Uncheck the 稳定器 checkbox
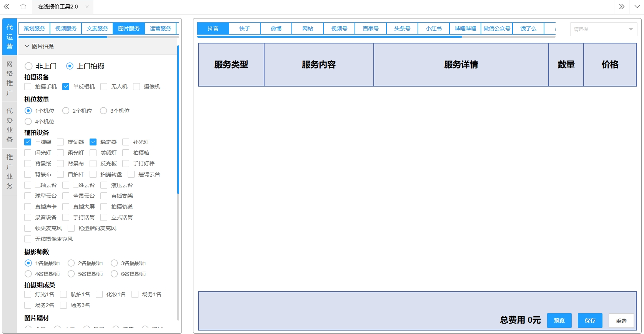The width and height of the screenshot is (644, 334). tap(93, 142)
